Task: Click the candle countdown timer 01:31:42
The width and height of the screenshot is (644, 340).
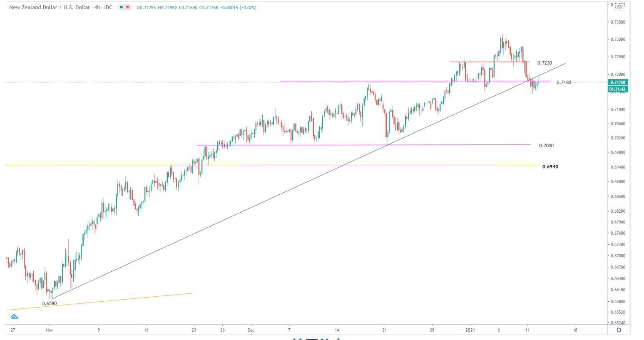Action: pyautogui.click(x=618, y=89)
